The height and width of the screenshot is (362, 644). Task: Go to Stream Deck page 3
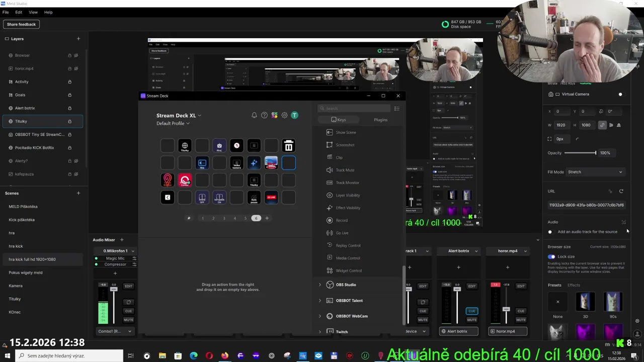(x=224, y=218)
